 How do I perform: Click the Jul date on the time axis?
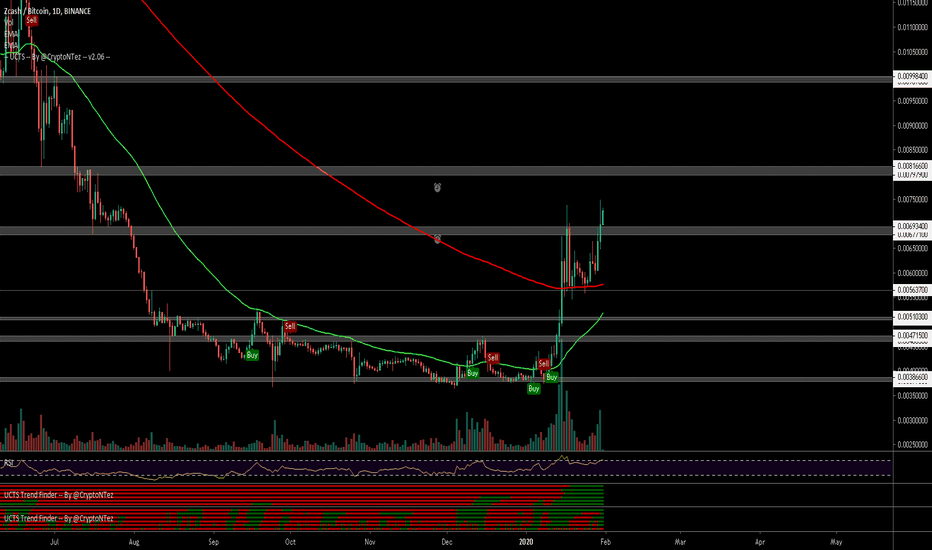point(55,542)
